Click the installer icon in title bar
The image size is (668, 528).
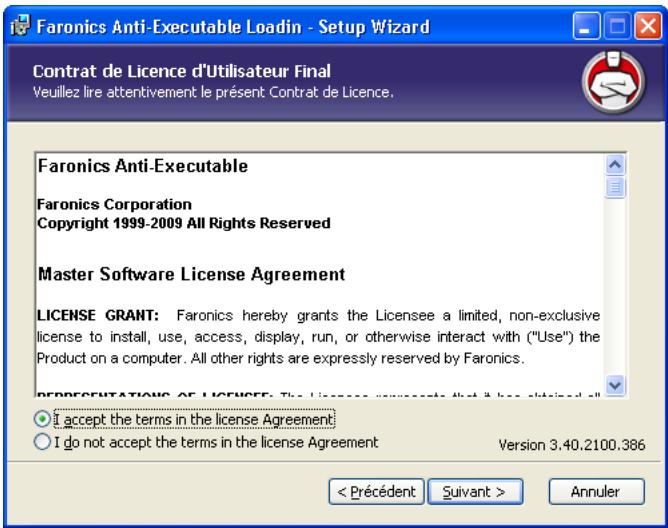[20, 26]
